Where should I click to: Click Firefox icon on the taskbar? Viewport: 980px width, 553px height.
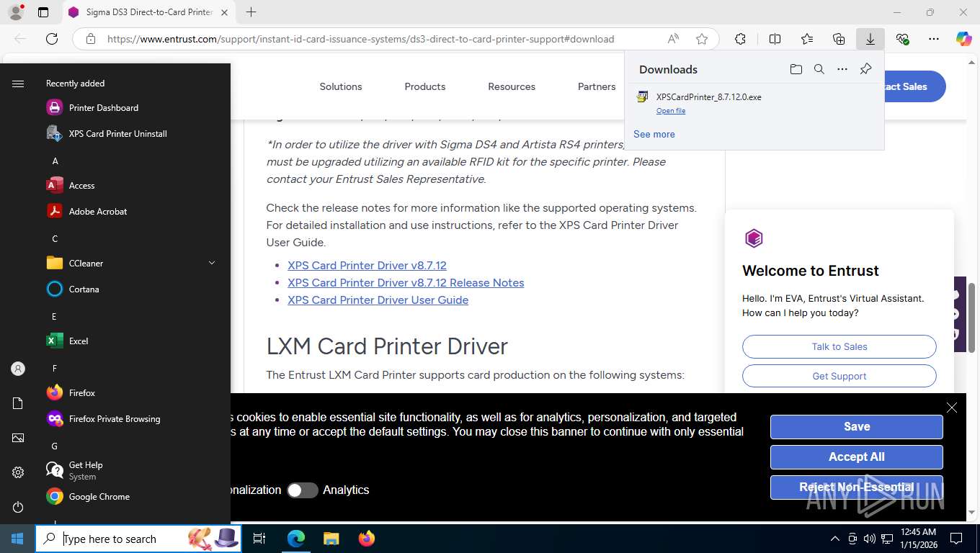(367, 539)
